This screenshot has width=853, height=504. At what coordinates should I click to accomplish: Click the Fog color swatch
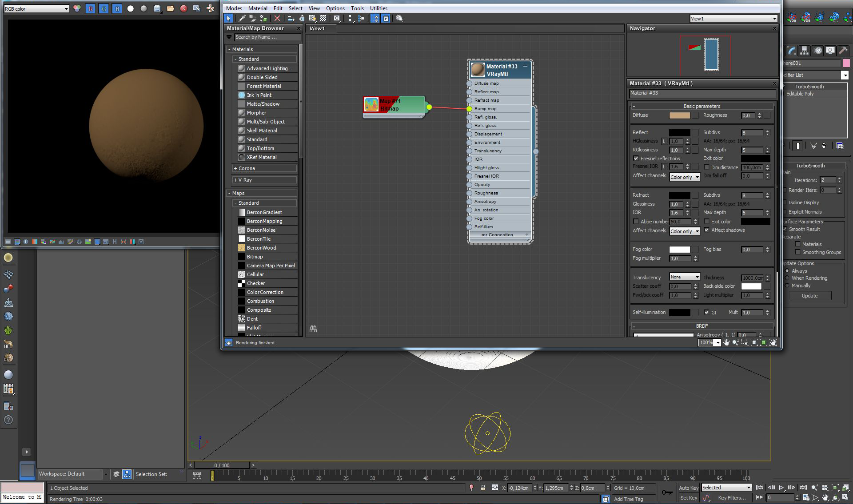click(679, 249)
